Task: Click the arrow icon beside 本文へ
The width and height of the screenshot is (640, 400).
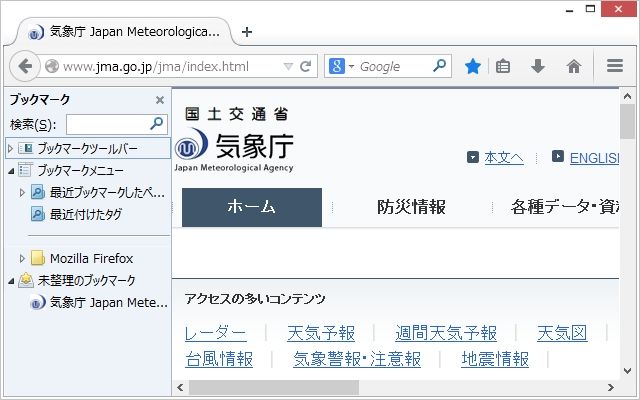Action: pyautogui.click(x=473, y=157)
